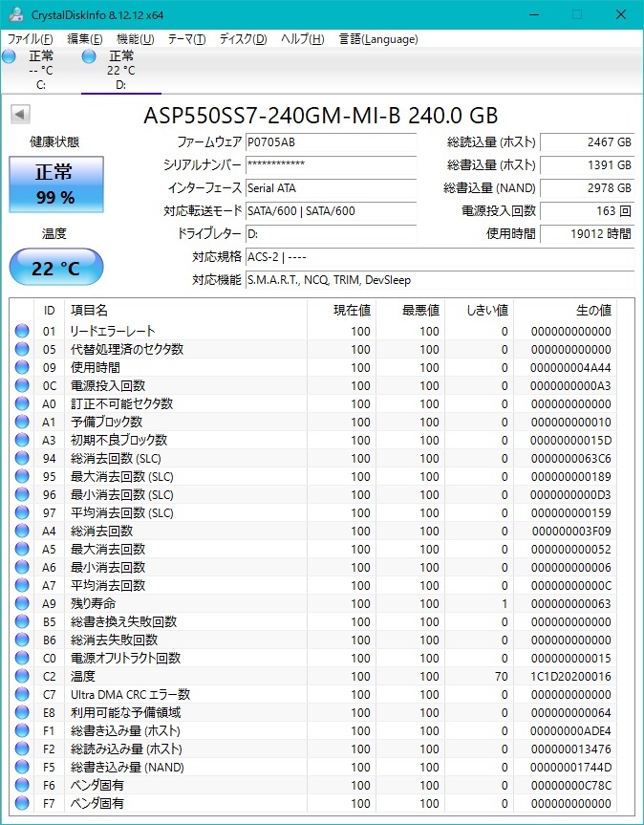Click status icon of リードエラーレート row
The image size is (644, 825).
[x=22, y=331]
